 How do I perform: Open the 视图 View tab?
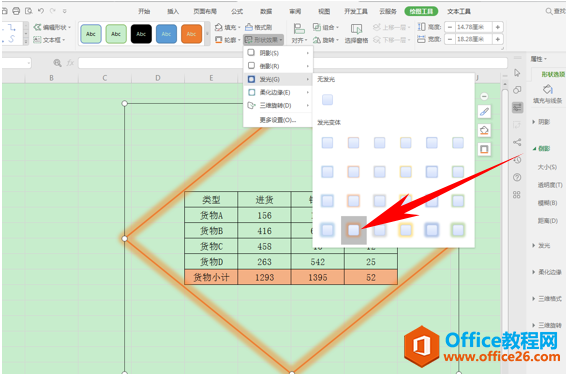coord(324,12)
